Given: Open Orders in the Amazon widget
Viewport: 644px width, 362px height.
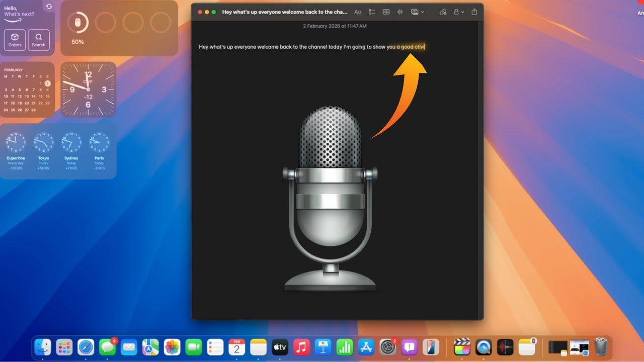Looking at the screenshot, I should 15,40.
